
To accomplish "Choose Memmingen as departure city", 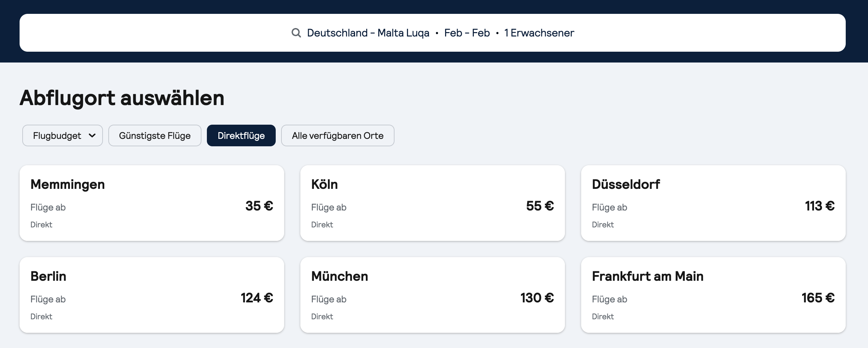I will click(152, 203).
